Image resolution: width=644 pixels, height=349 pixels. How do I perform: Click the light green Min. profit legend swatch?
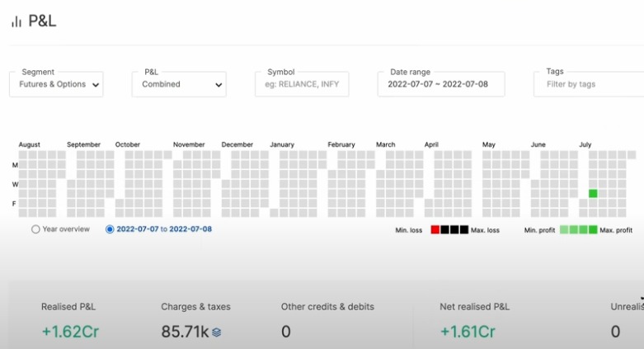tap(564, 230)
